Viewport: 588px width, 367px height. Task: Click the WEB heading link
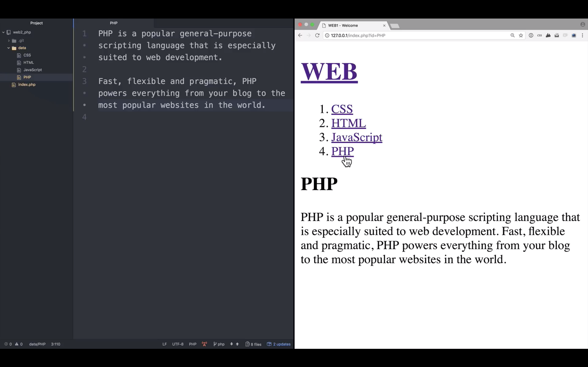point(329,72)
